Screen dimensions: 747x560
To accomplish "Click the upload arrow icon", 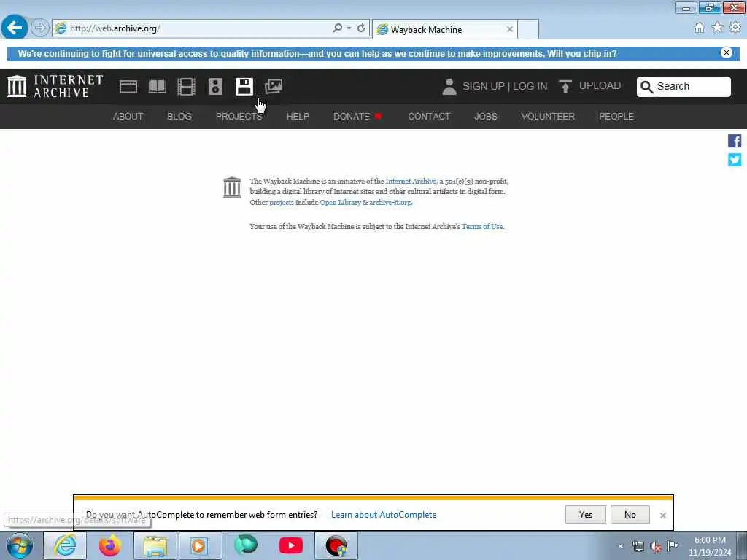I will click(565, 86).
